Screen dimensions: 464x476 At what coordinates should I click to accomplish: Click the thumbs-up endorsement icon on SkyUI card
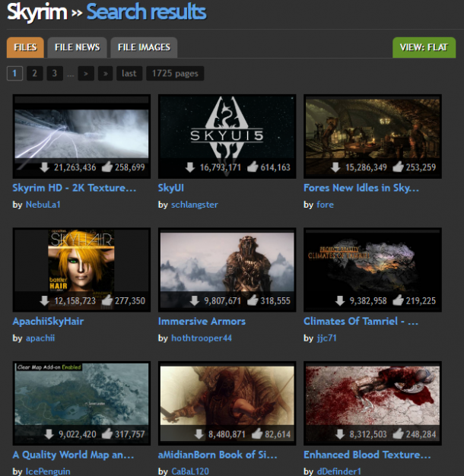253,167
